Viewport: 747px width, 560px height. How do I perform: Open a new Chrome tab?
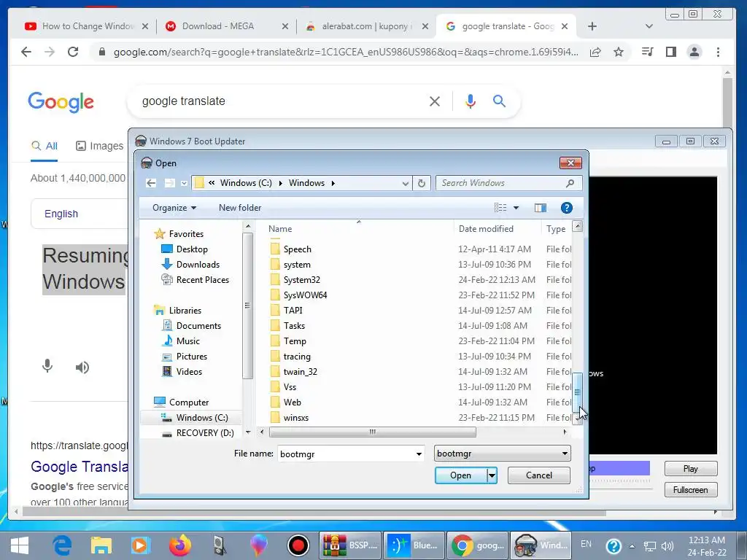[592, 26]
